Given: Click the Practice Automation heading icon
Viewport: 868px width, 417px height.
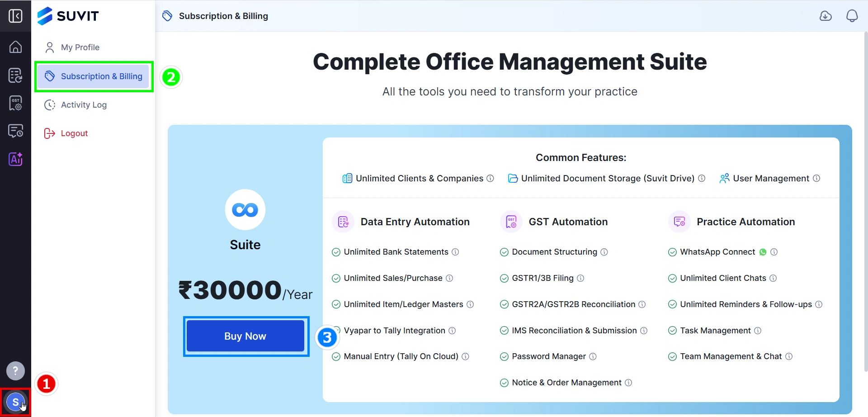Looking at the screenshot, I should (x=679, y=222).
